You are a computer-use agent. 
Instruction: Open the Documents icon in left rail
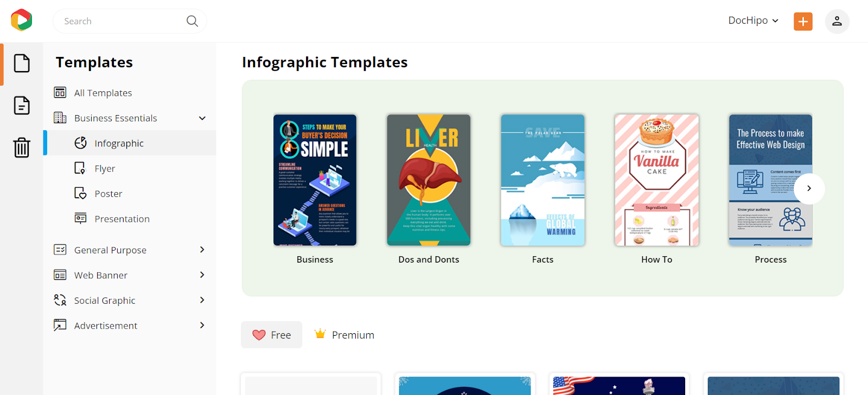tap(22, 105)
